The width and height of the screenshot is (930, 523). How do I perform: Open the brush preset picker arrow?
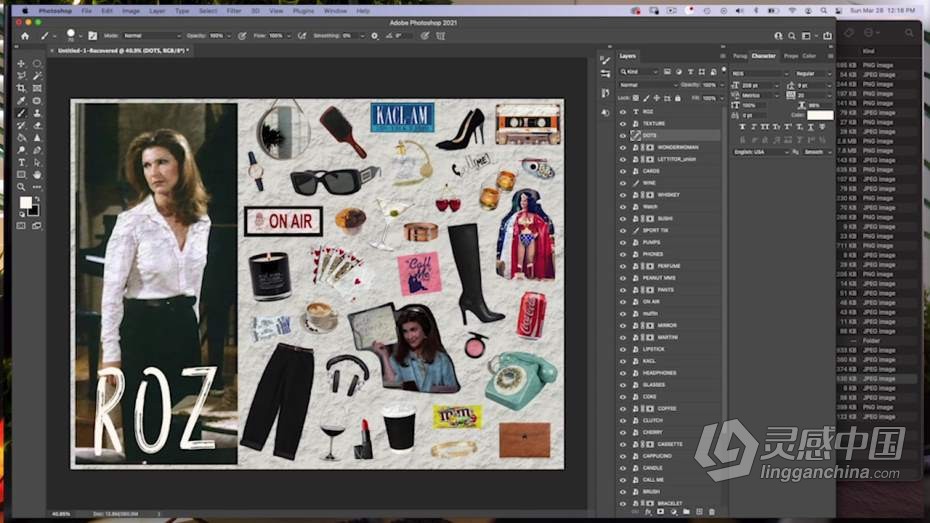click(80, 36)
